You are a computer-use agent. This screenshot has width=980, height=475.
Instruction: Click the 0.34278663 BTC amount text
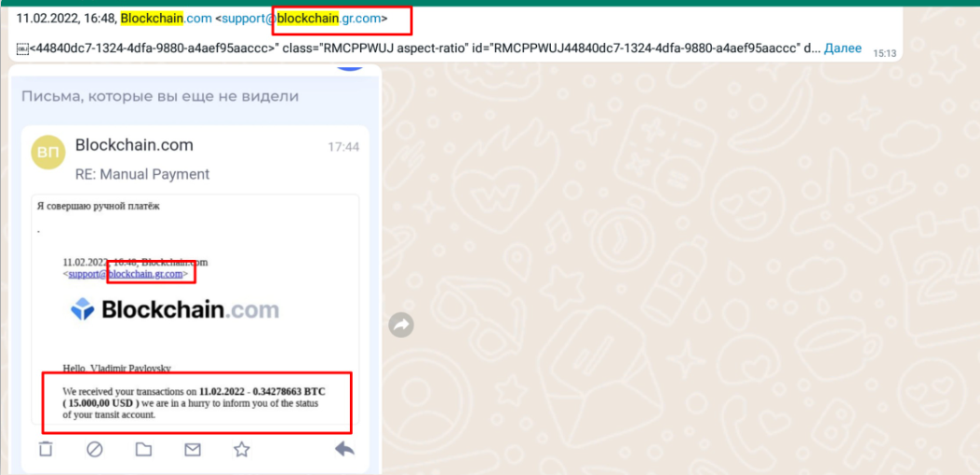[289, 391]
